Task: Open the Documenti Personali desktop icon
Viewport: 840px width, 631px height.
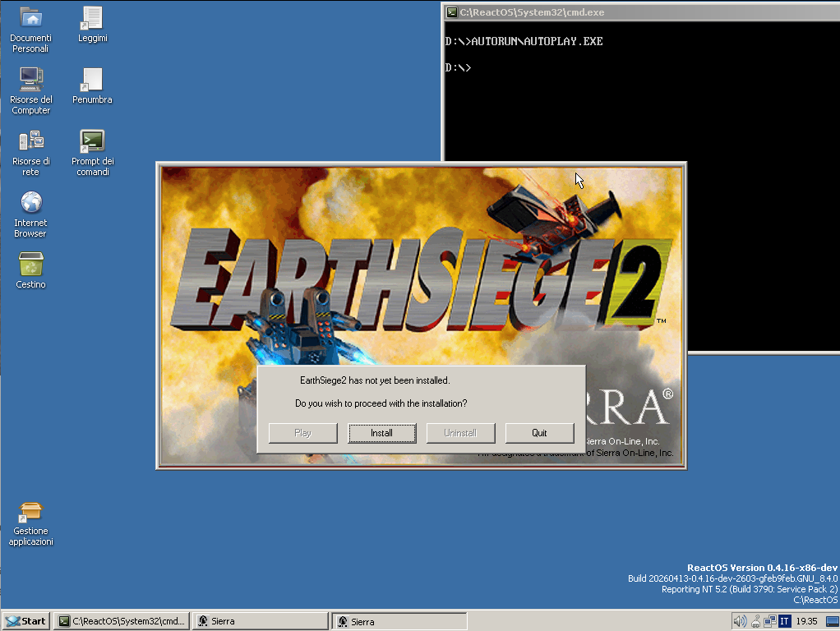Action: (30, 18)
